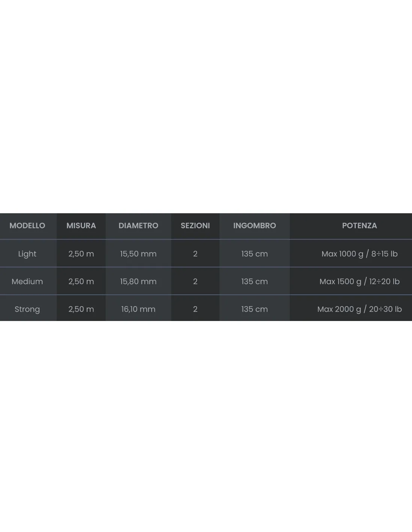Viewport: 412px width, 532px height.
Task: Click the Max 1000 g power cell
Action: click(x=360, y=254)
